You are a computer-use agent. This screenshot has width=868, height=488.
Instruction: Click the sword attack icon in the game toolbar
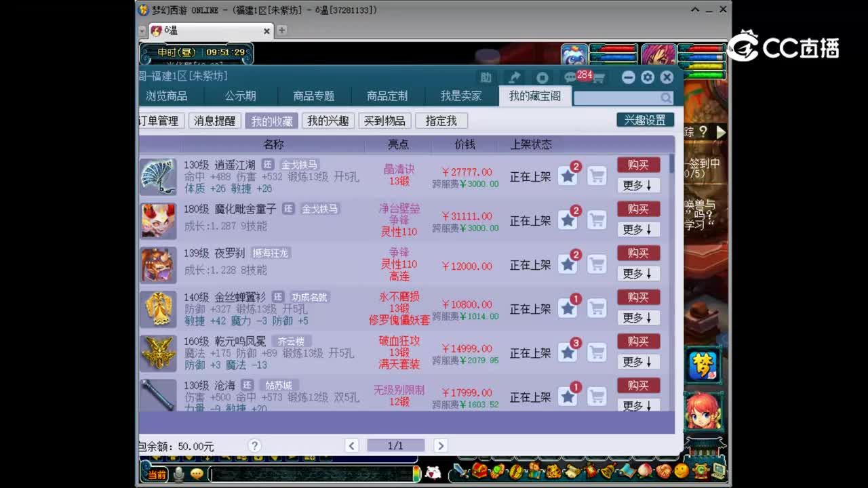462,470
